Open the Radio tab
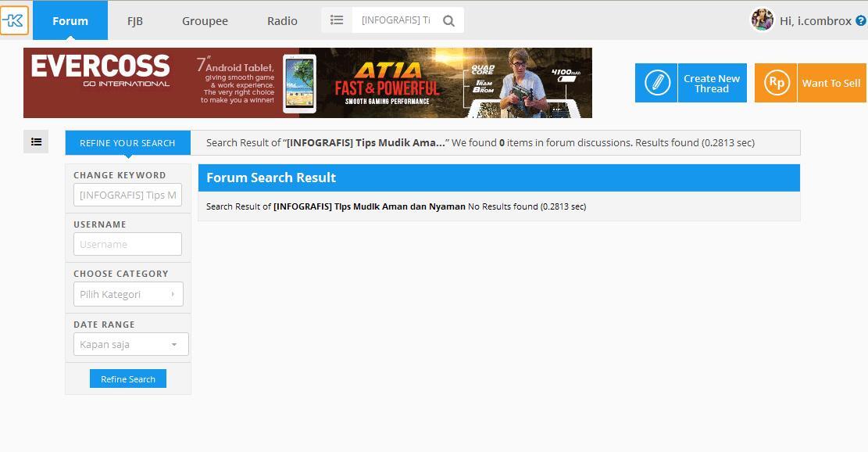The height and width of the screenshot is (452, 868). click(x=282, y=21)
